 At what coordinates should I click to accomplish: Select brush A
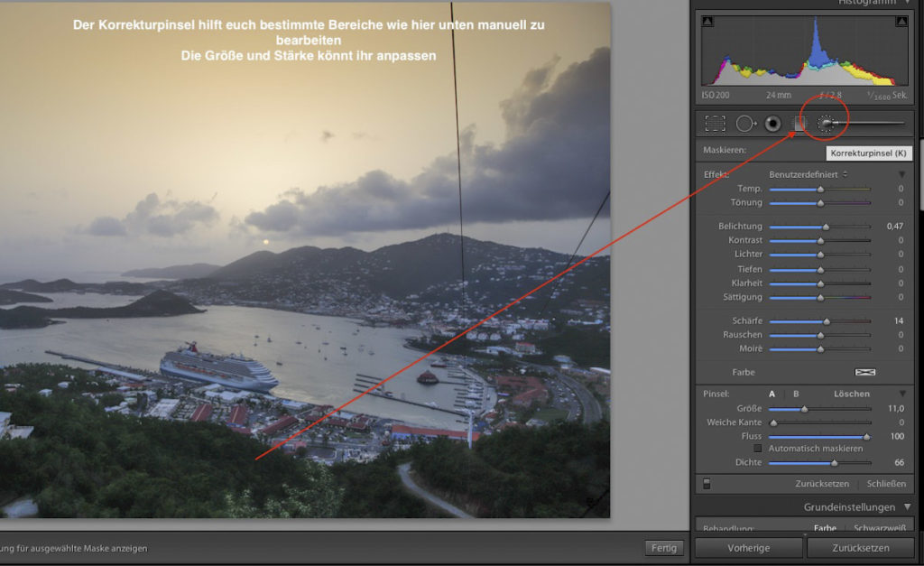click(772, 394)
